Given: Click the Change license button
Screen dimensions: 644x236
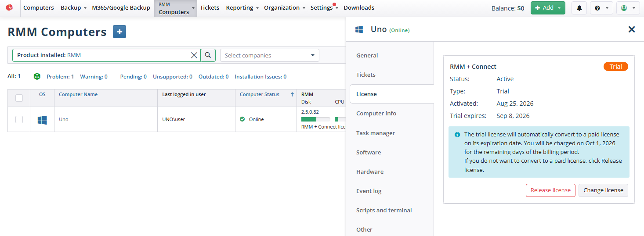Looking at the screenshot, I should click(603, 190).
